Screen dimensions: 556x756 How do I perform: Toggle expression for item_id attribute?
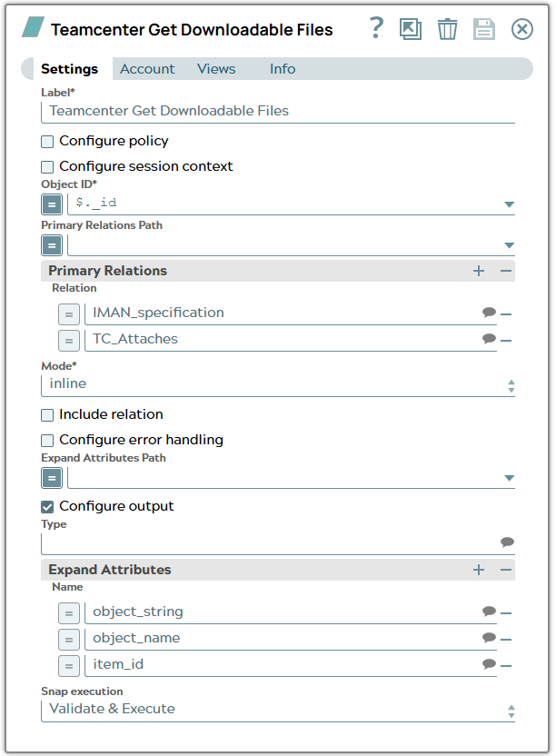(69, 666)
